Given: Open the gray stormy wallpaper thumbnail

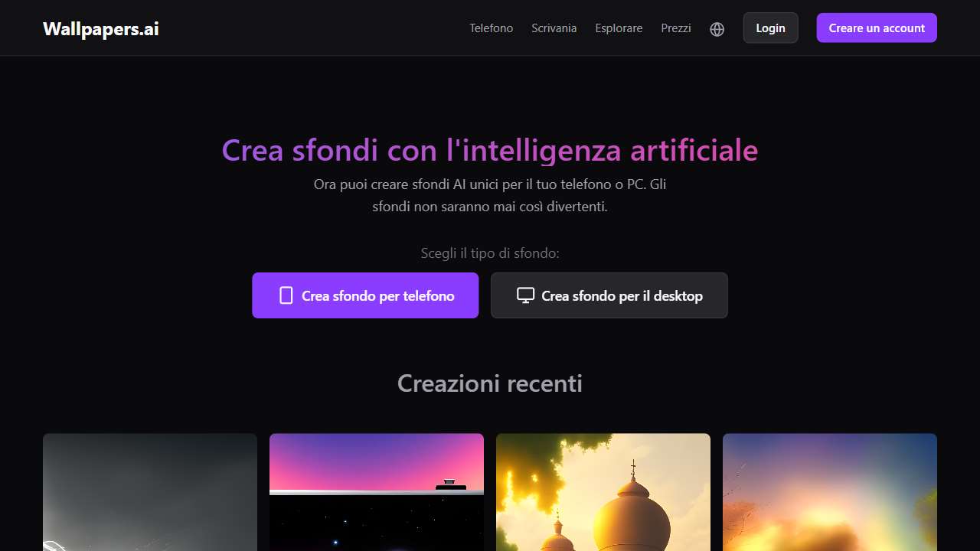Looking at the screenshot, I should click(x=150, y=492).
